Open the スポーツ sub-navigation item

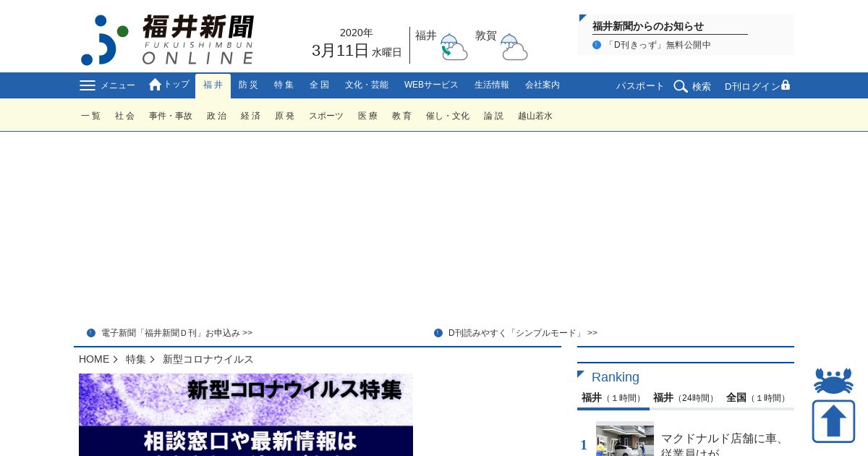326,116
